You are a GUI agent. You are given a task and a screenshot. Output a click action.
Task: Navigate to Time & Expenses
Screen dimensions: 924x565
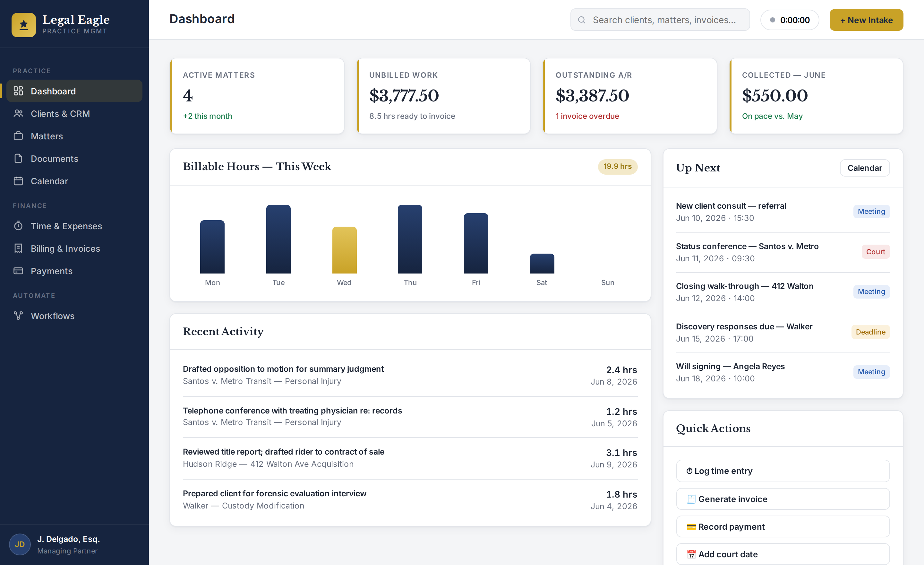tap(74, 226)
